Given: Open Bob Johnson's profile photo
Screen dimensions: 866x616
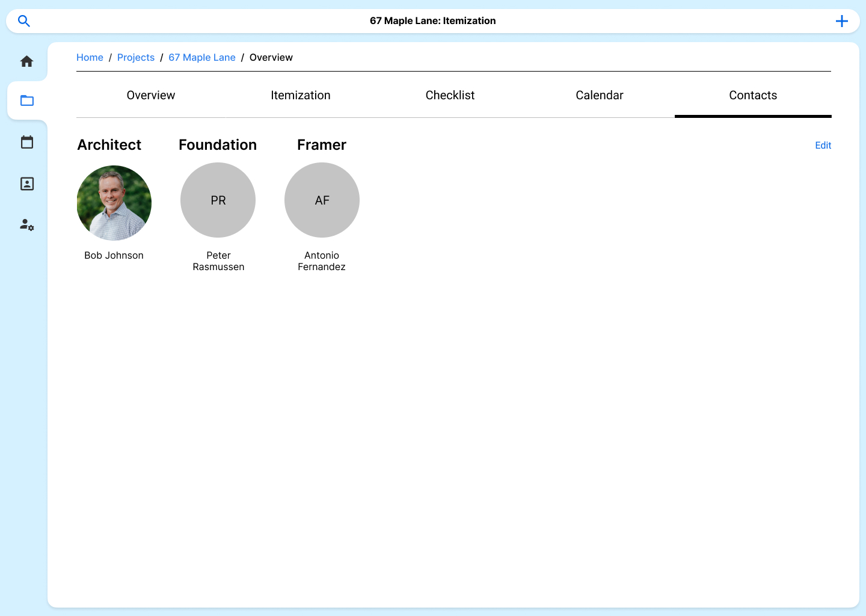Looking at the screenshot, I should [114, 203].
